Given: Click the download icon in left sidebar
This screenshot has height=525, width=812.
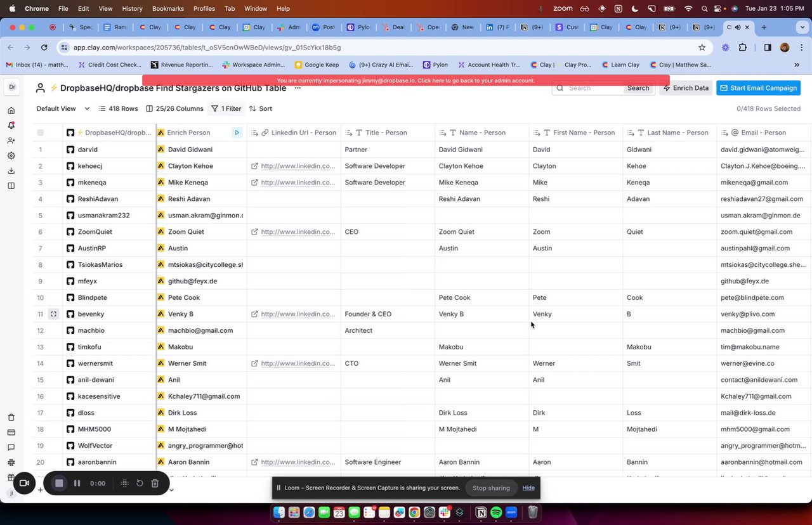Looking at the screenshot, I should 11,171.
